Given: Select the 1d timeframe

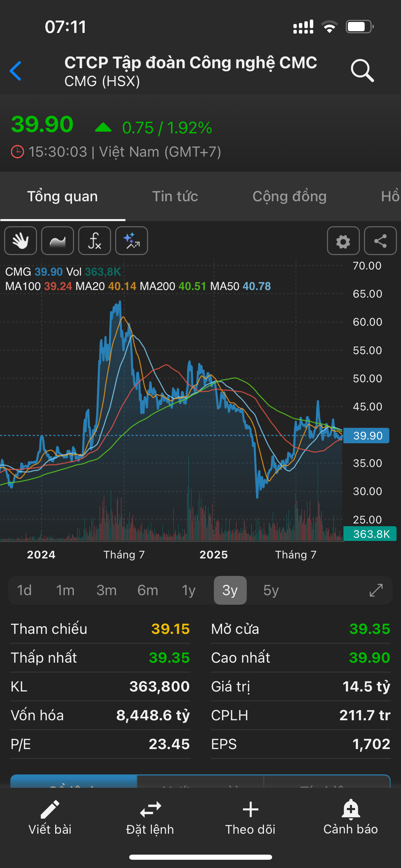Looking at the screenshot, I should [24, 590].
